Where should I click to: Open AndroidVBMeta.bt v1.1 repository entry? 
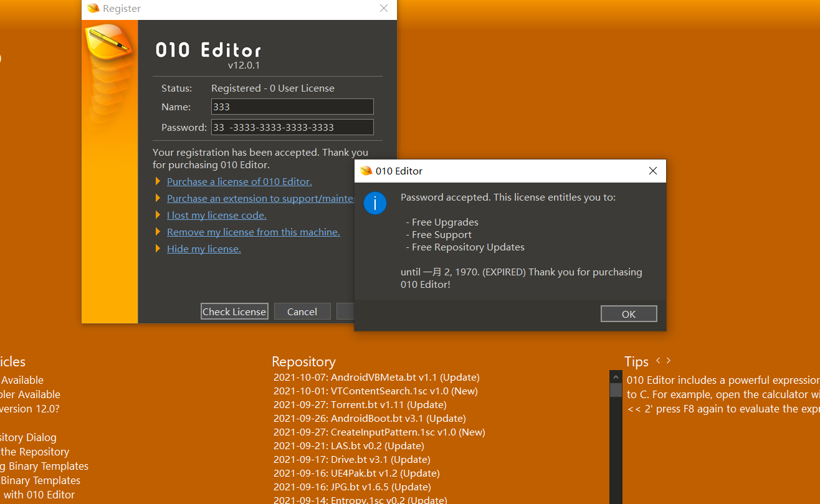[x=376, y=378]
